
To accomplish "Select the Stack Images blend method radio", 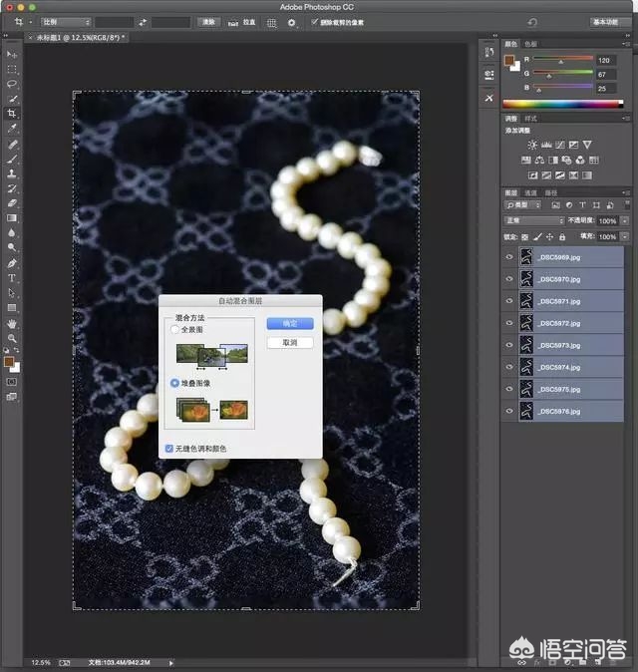I will tap(174, 383).
